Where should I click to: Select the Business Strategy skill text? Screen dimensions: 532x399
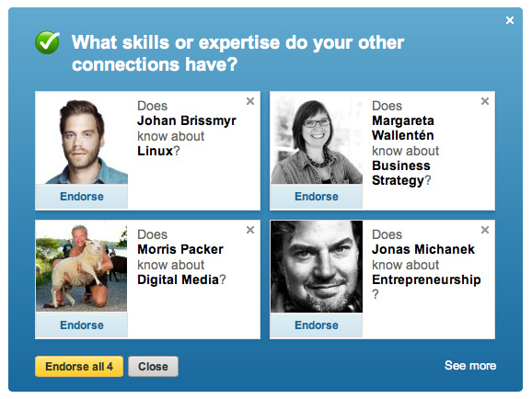401,173
